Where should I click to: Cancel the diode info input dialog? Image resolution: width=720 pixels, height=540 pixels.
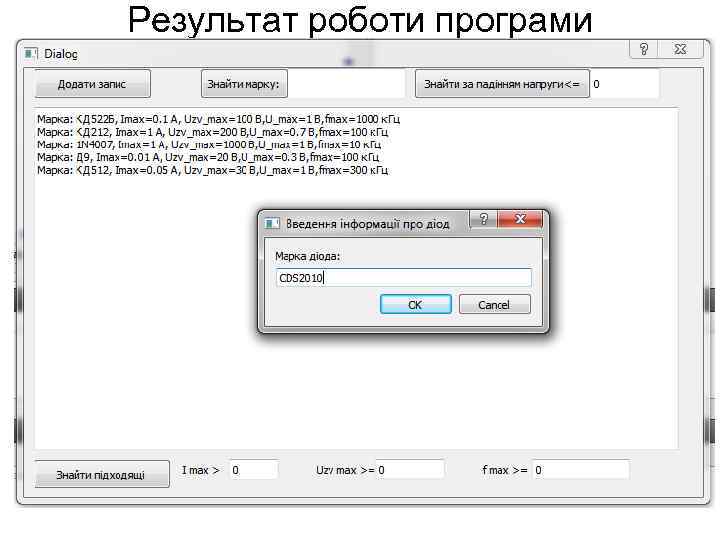click(x=495, y=304)
